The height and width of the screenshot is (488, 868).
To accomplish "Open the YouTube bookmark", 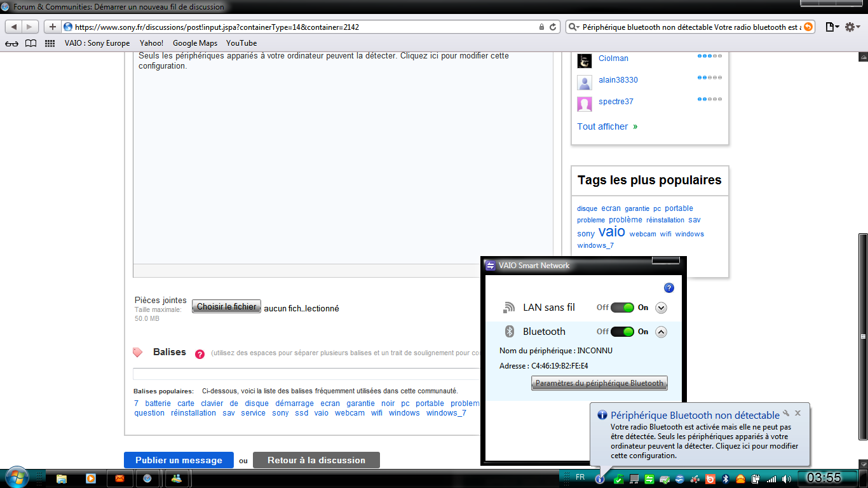I will (241, 43).
